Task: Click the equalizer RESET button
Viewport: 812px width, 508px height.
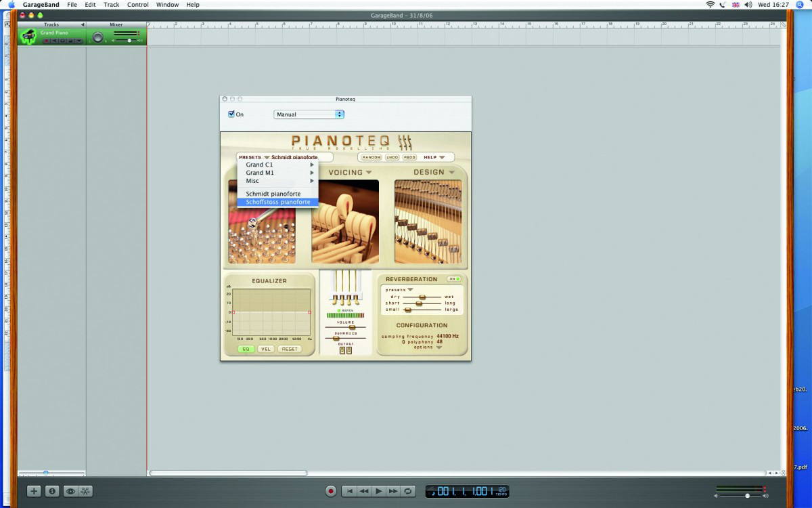Action: tap(290, 349)
